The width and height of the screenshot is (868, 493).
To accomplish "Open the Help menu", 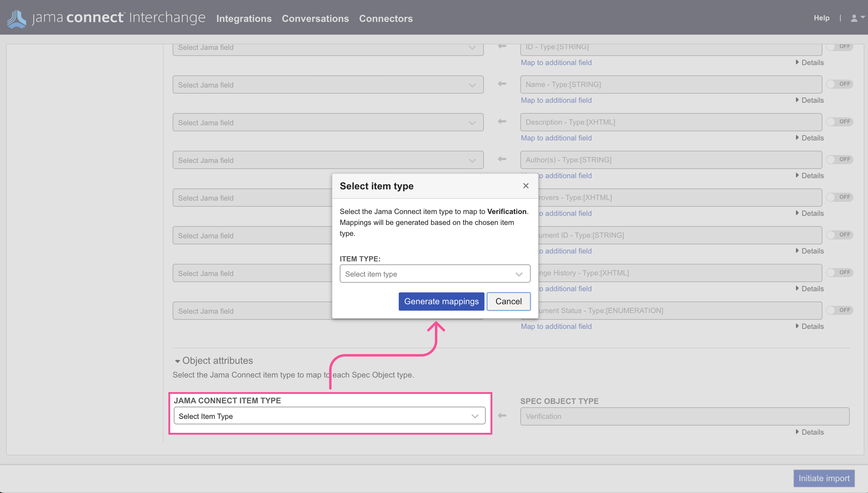I will tap(821, 18).
